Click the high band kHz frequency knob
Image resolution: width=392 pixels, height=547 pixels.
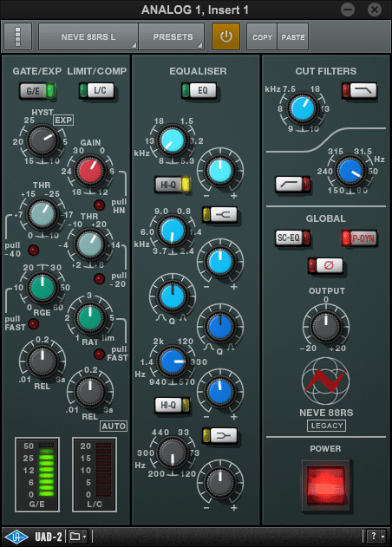point(173,140)
